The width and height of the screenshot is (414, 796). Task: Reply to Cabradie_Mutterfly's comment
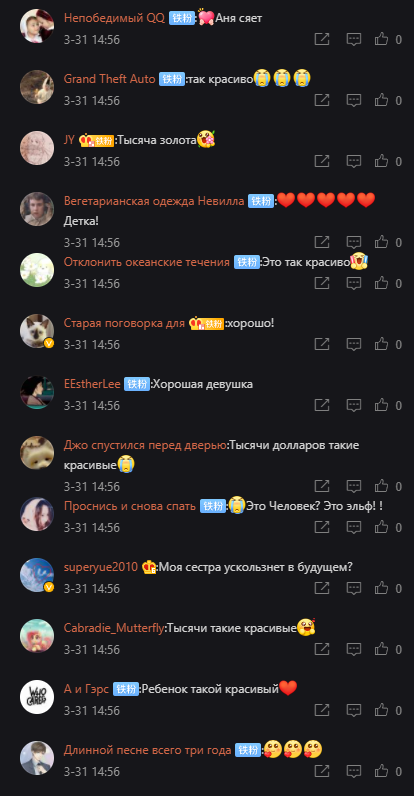pos(354,649)
